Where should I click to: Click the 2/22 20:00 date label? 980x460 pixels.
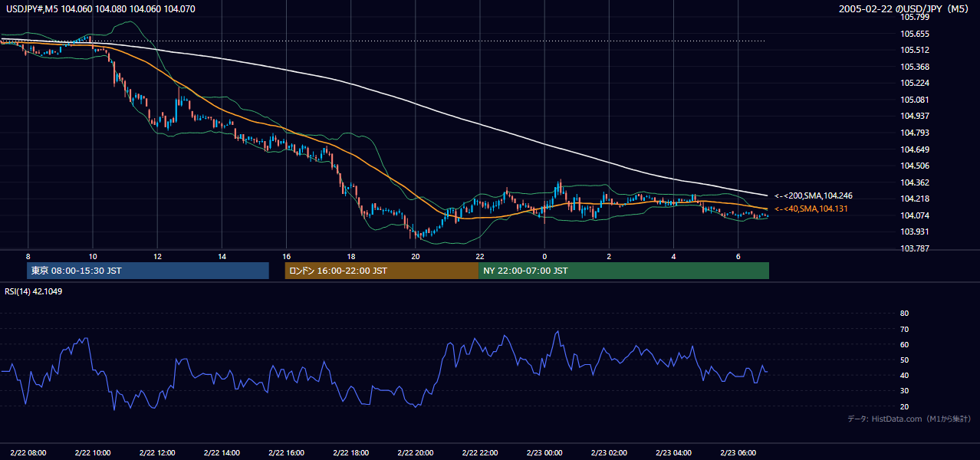(415, 452)
